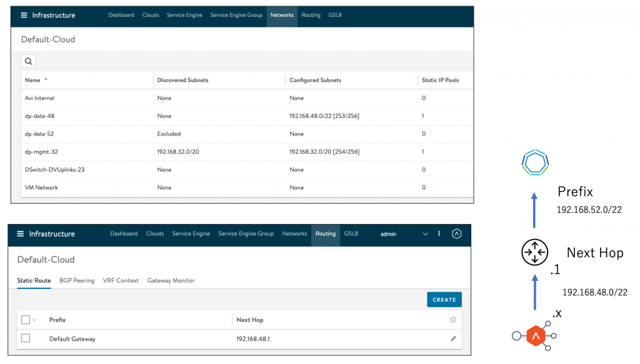Open GSLB tab in top window
Screen dimensions: 640x364
coord(335,15)
